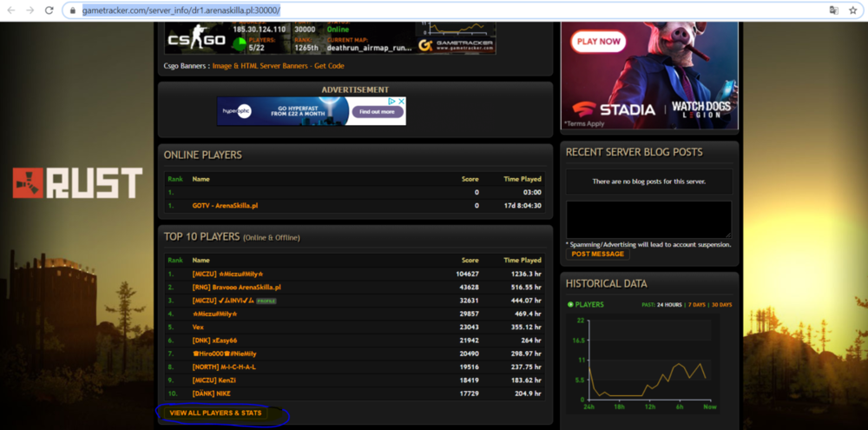Click score 17729 for NIKE row

tap(469, 394)
